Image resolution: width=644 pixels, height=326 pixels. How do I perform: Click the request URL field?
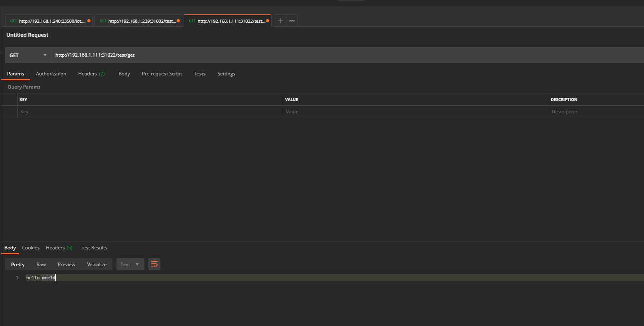(319, 55)
